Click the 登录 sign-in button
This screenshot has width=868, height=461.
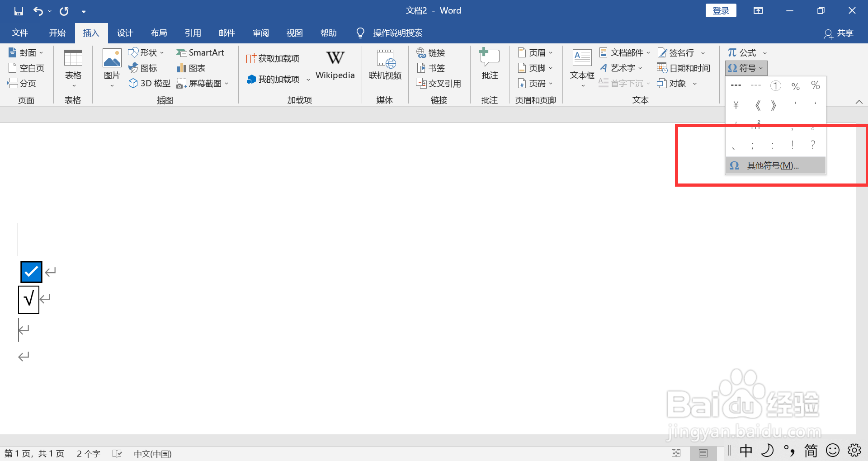pos(721,10)
